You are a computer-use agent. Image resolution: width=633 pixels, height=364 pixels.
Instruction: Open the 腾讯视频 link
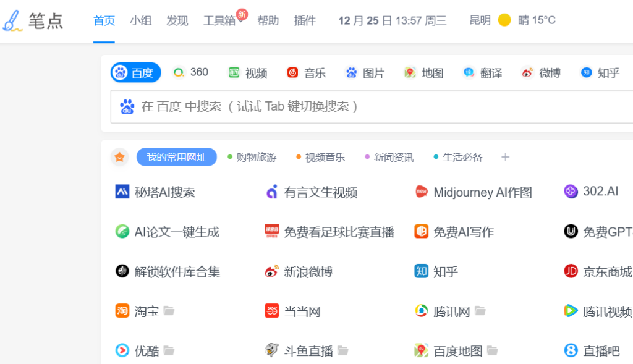tap(598, 311)
